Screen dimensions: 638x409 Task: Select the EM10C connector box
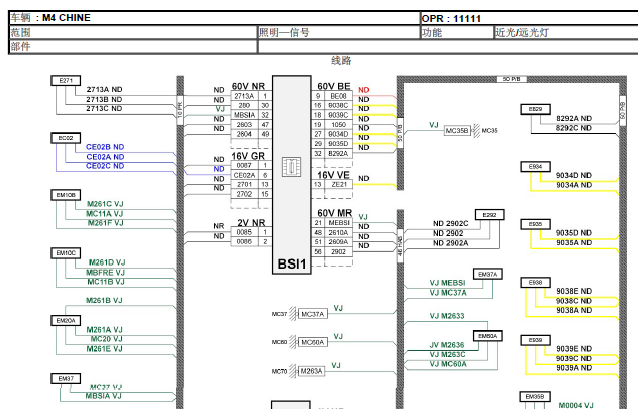tap(66, 253)
